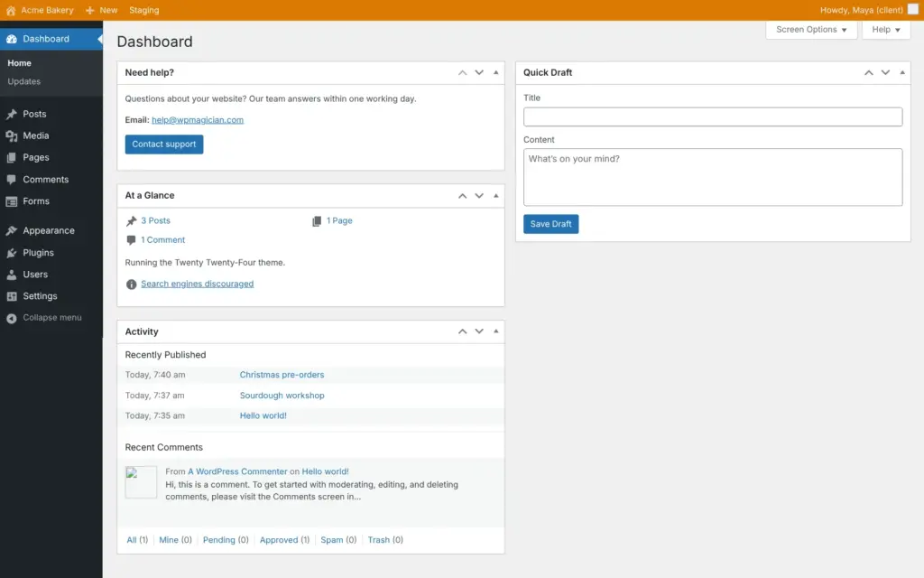Move Need help? widget up
Screen dimensions: 924x578
[x=463, y=72]
